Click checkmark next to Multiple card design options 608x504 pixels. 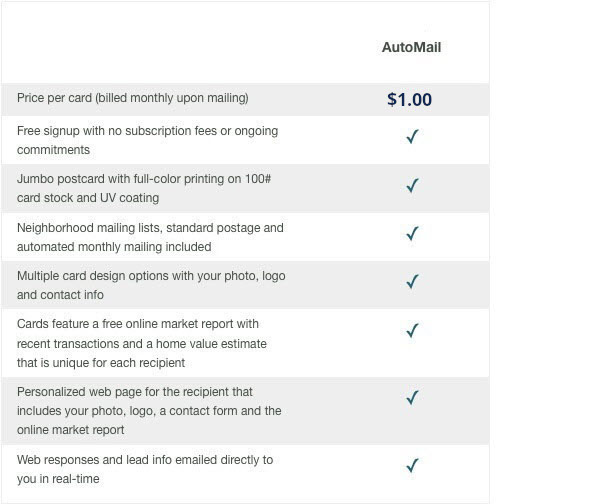(411, 282)
